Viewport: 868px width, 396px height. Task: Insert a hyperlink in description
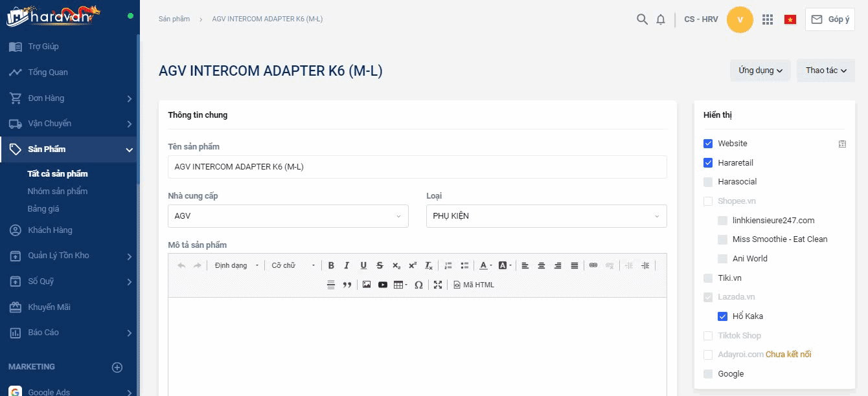[x=593, y=265]
